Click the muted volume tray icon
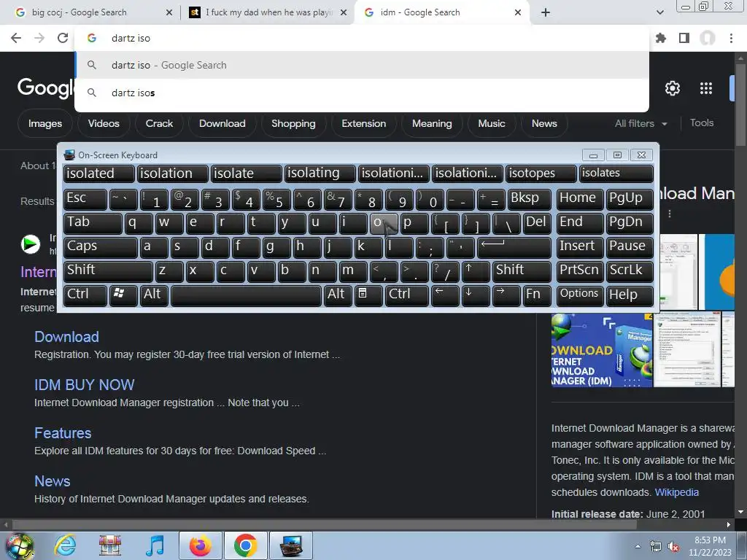 [673, 547]
